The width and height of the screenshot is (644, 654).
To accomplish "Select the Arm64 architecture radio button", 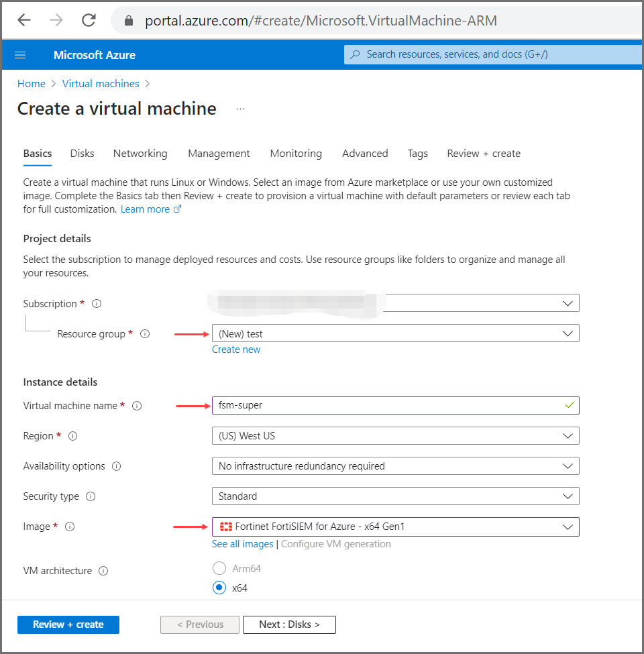I will (219, 568).
